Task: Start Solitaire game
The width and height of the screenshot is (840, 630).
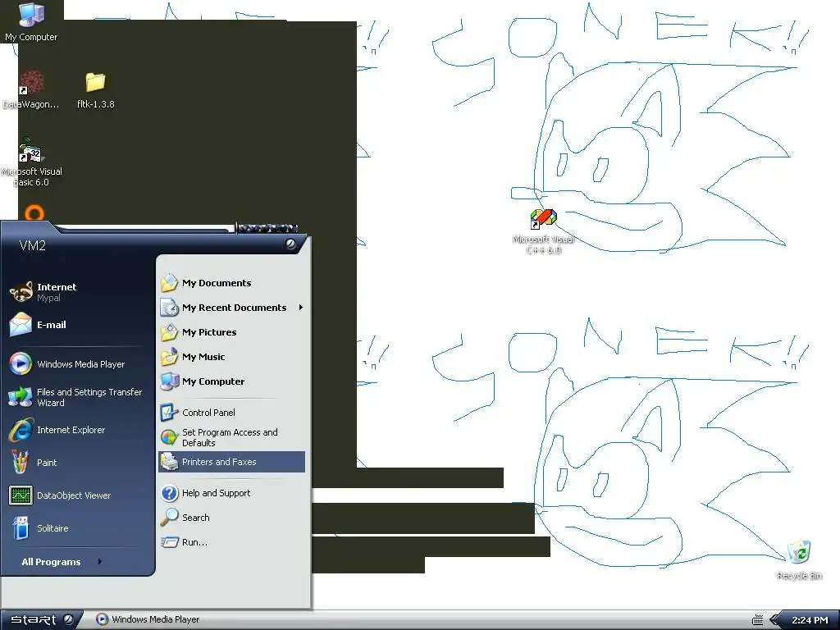Action: (76, 528)
